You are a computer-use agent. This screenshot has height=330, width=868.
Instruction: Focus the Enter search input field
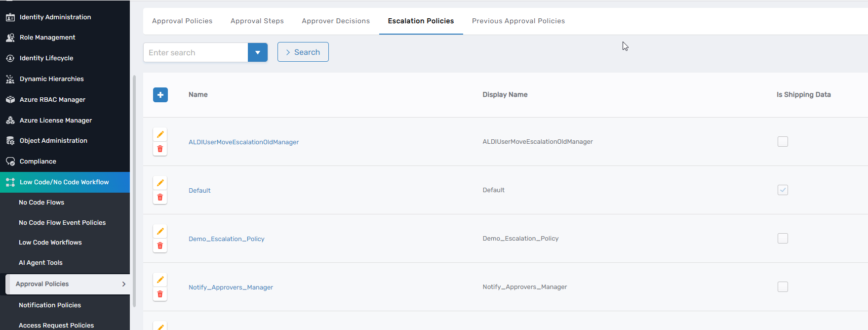(x=196, y=52)
